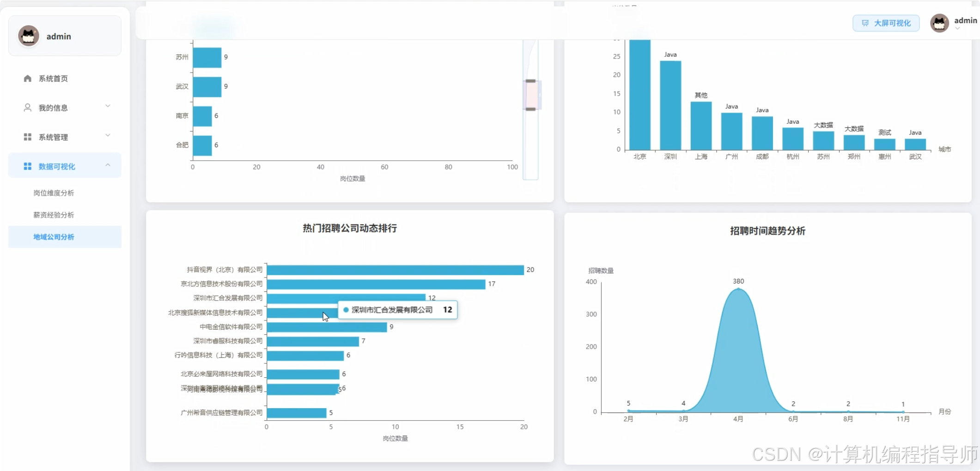This screenshot has height=471, width=980.
Task: Click the home icon beside 系统首页
Action: pyautogui.click(x=28, y=78)
